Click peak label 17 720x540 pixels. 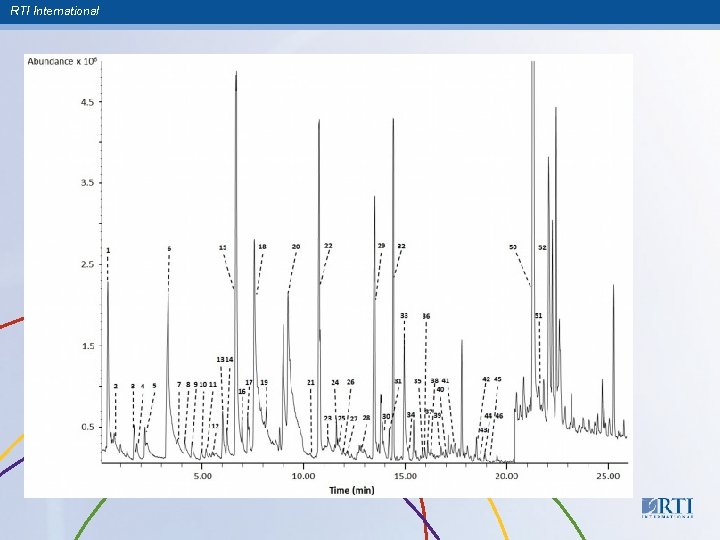click(x=249, y=382)
